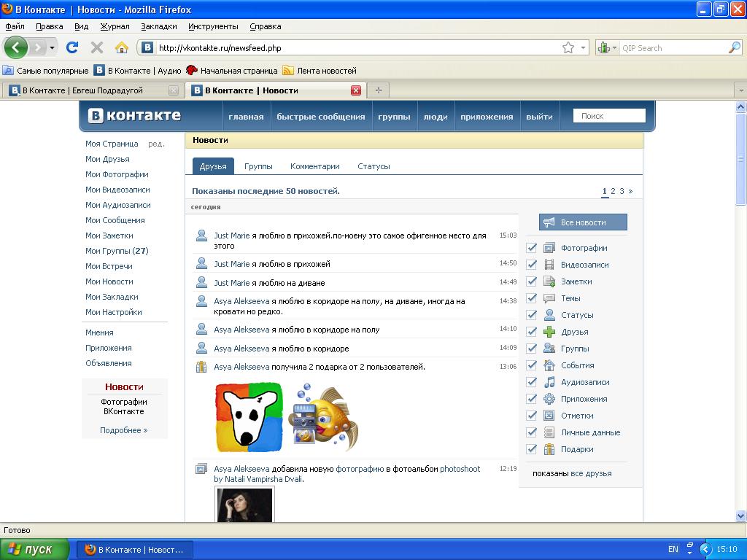Click 'все друзья' link under filters
Screen dimensions: 747x560
[591, 473]
